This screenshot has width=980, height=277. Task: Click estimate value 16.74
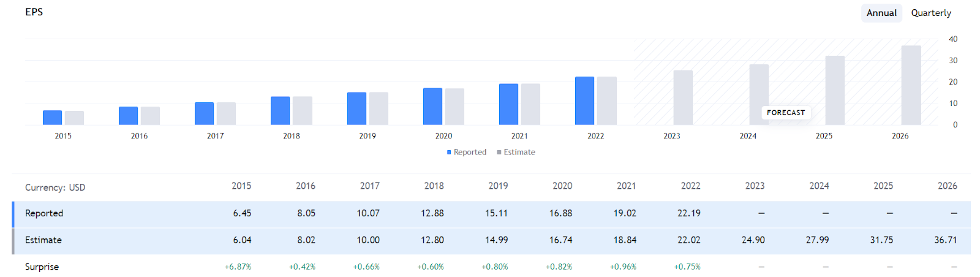point(560,240)
